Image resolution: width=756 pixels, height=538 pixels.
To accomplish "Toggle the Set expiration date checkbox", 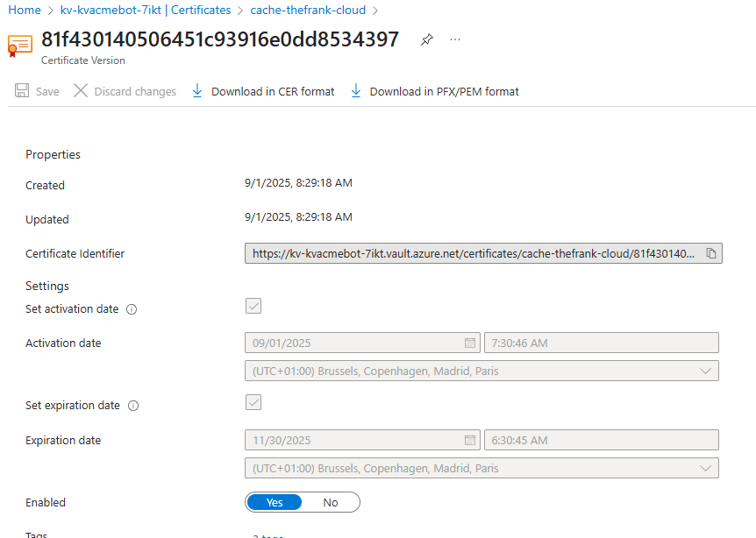I will 253,402.
